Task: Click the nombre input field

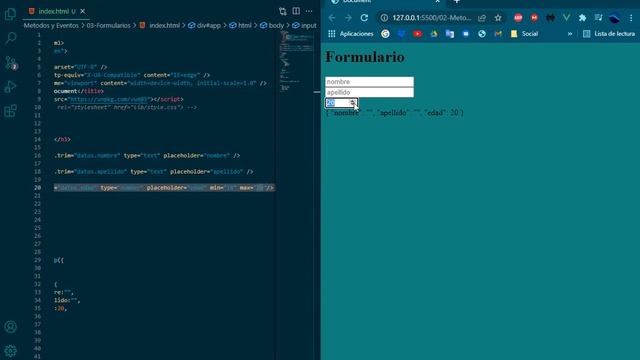Action: click(369, 82)
